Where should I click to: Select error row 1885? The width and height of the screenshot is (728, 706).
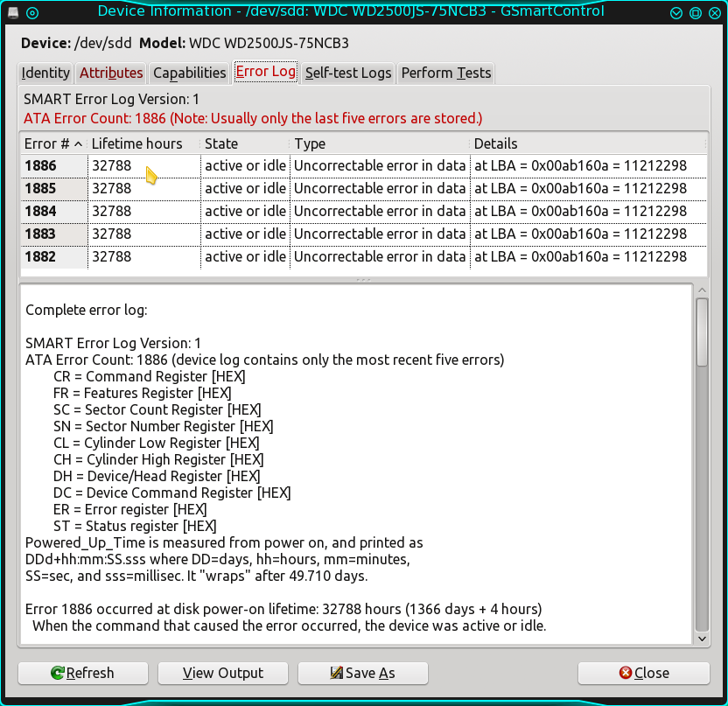tap(364, 188)
